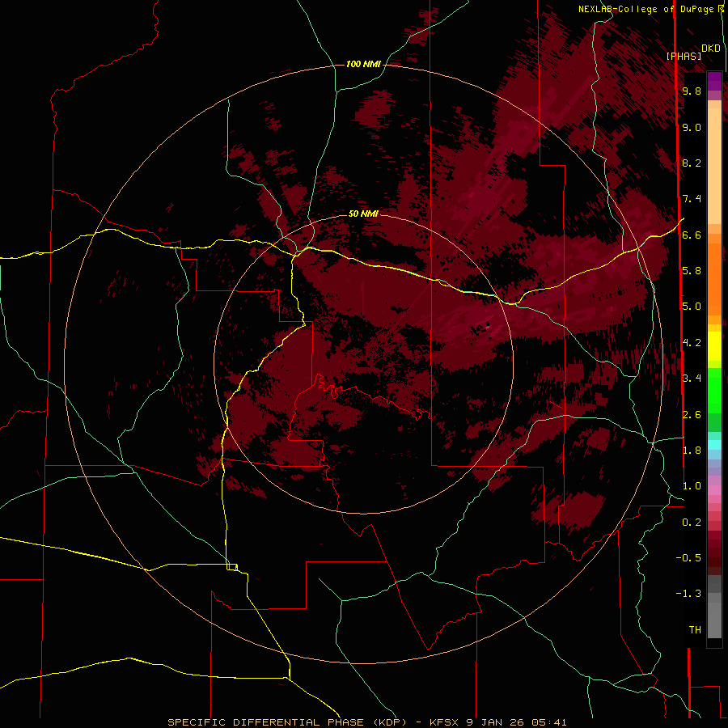Click the 100 NMI range ring label
Viewport: 728px width, 728px height.
click(363, 64)
